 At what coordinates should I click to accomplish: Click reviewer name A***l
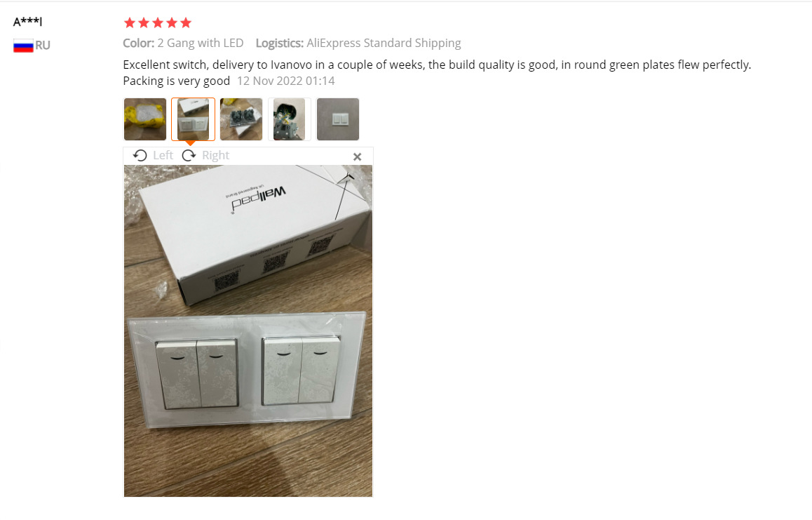click(x=27, y=22)
